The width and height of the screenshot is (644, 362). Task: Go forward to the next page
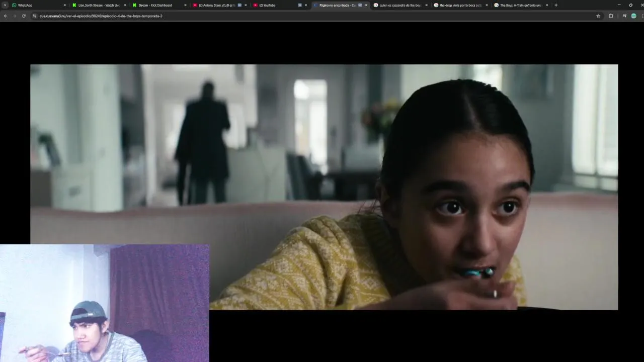click(15, 16)
